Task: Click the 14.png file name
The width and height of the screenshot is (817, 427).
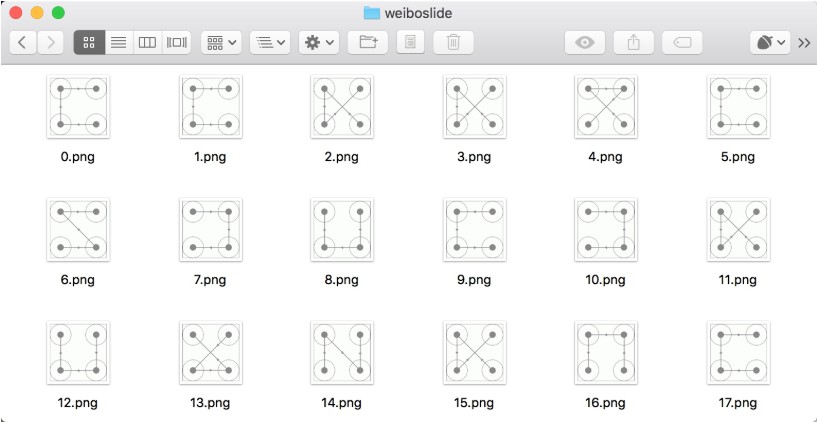Action: pos(341,403)
